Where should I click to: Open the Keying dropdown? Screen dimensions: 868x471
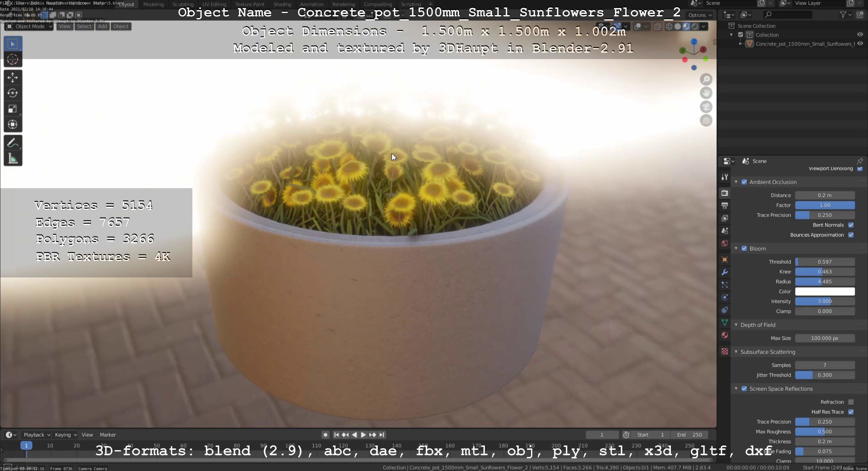tap(66, 435)
